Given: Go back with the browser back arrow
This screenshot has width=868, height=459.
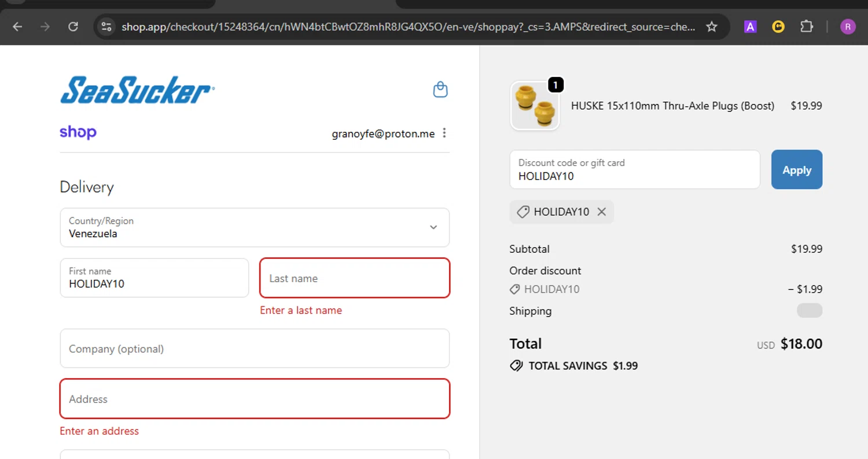Looking at the screenshot, I should click(x=17, y=27).
